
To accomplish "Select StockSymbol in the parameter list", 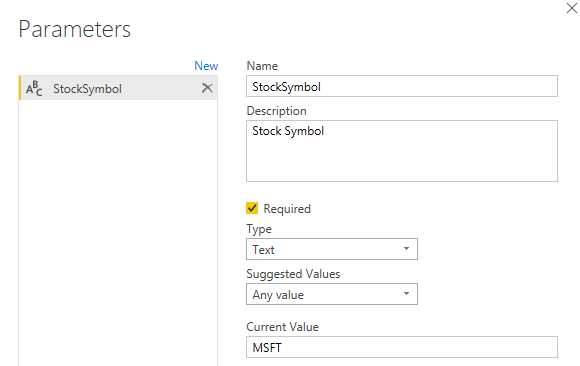I will click(x=118, y=88).
